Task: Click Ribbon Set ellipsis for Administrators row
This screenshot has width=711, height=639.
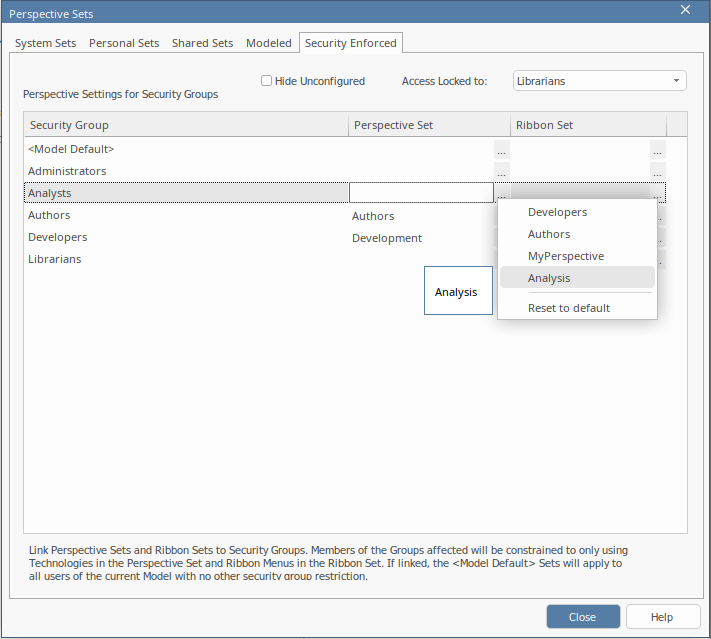Action: pyautogui.click(x=657, y=171)
